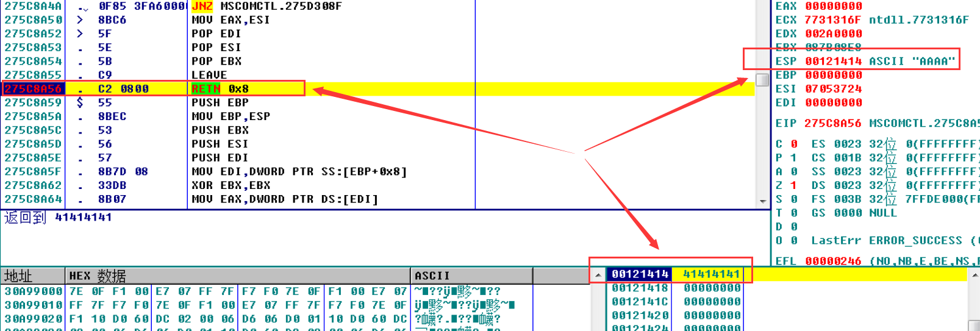The width and height of the screenshot is (980, 331).
Task: Select ECX register value 7731316F
Action: pos(833,20)
